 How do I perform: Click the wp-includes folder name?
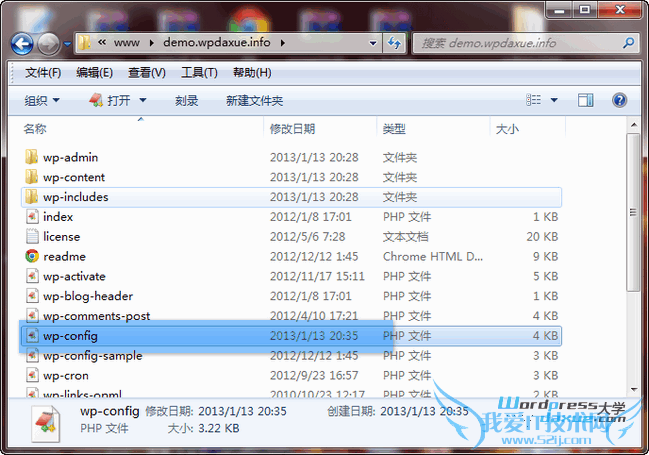pyautogui.click(x=76, y=197)
